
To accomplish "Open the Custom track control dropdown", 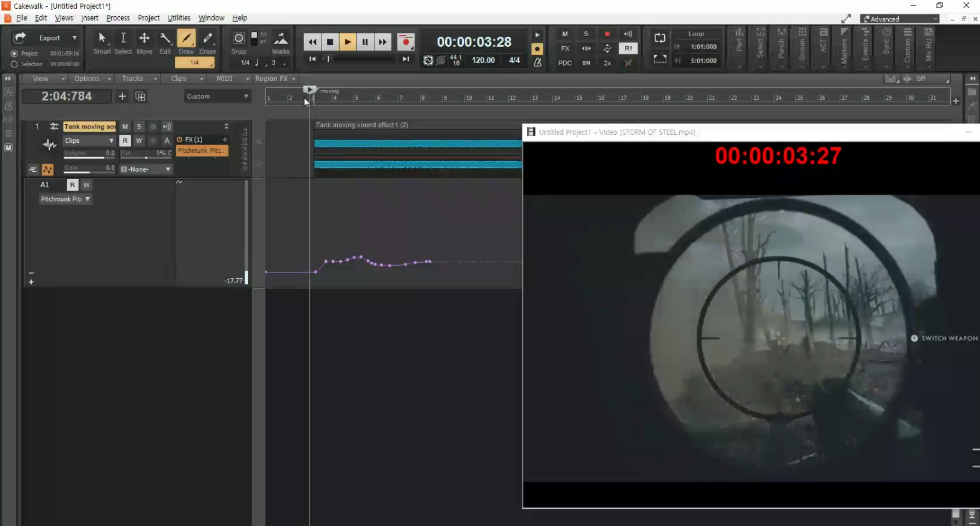I will (217, 96).
